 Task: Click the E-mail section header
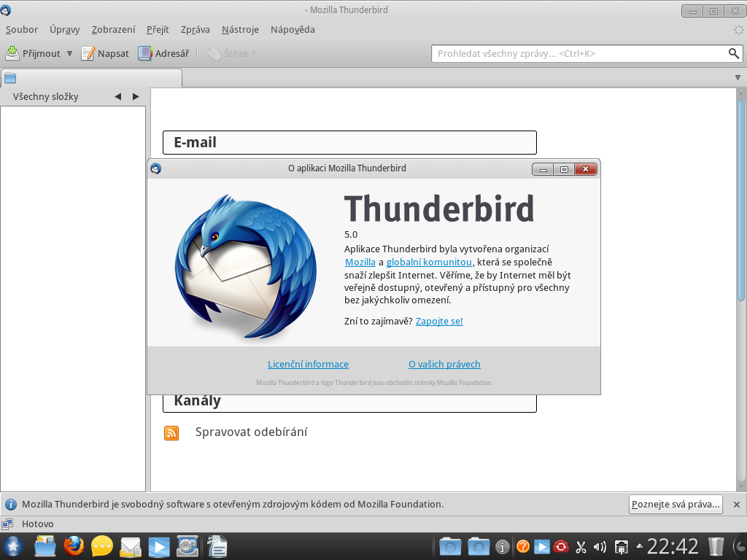pyautogui.click(x=349, y=142)
